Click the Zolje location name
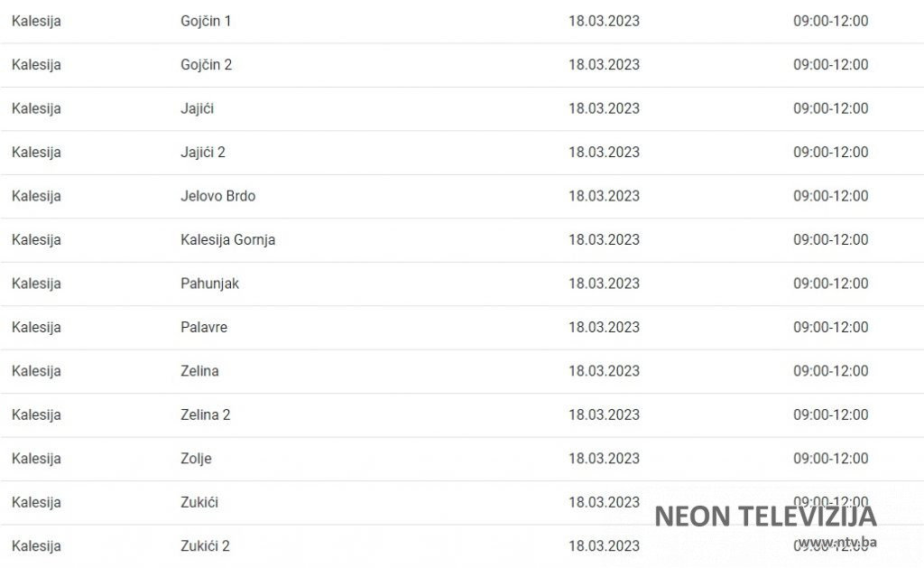 [196, 459]
